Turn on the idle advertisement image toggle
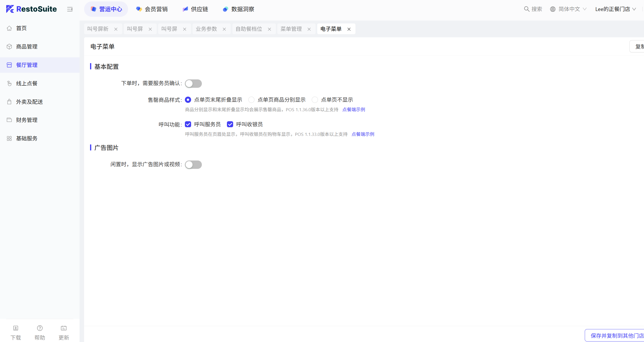Image resolution: width=644 pixels, height=342 pixels. [193, 165]
